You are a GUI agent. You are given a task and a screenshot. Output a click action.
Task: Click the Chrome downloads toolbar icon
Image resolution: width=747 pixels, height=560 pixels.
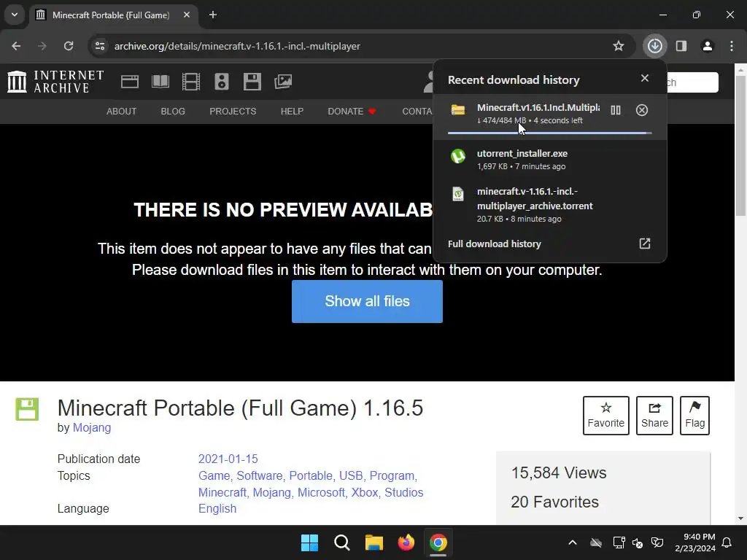(x=654, y=46)
